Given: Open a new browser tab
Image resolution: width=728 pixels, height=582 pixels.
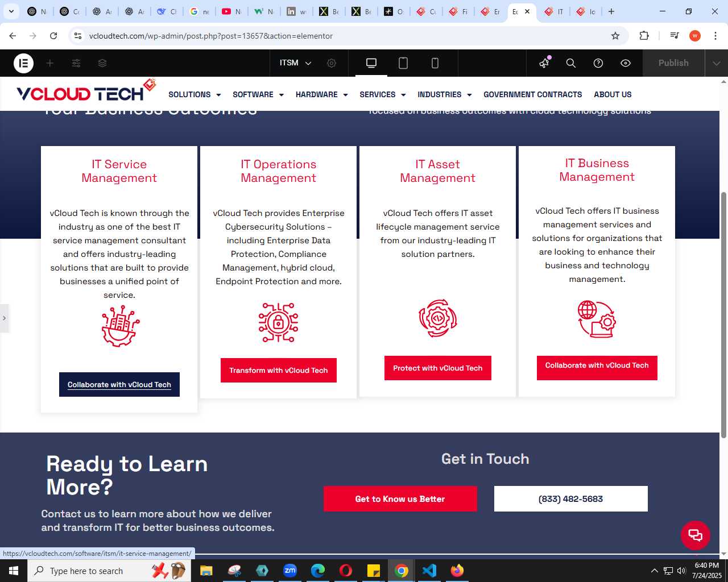Looking at the screenshot, I should click(611, 11).
